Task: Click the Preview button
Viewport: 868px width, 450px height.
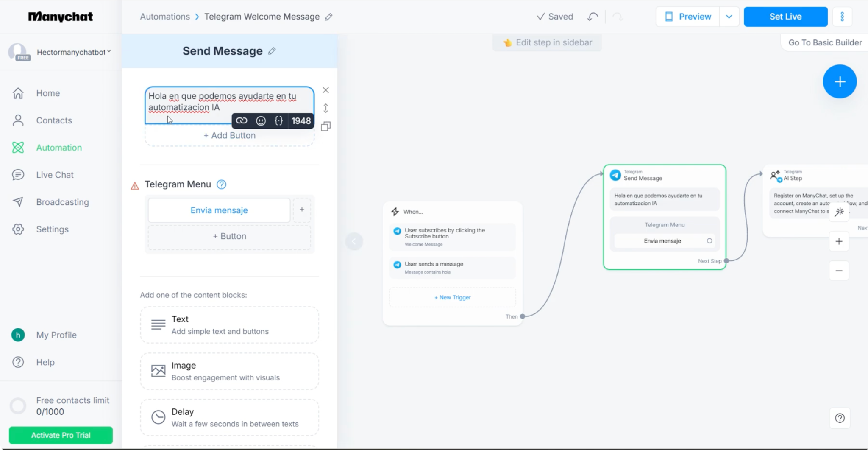Action: click(687, 17)
